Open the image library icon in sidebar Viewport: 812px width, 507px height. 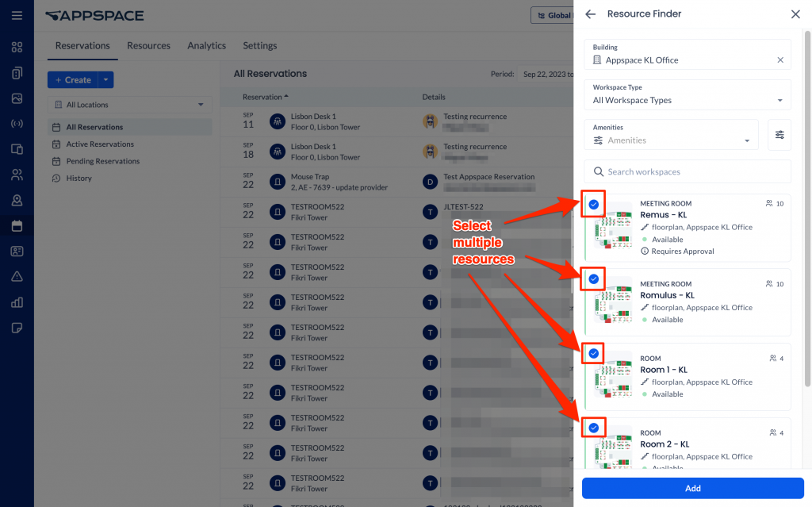17,98
